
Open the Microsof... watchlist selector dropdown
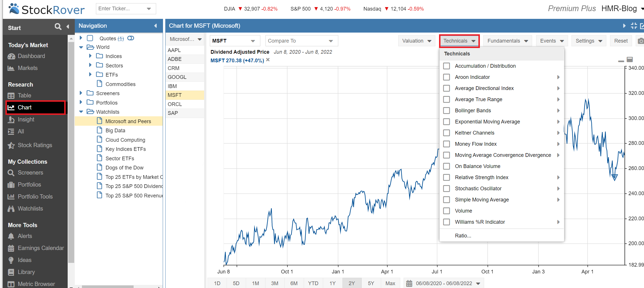coord(185,39)
